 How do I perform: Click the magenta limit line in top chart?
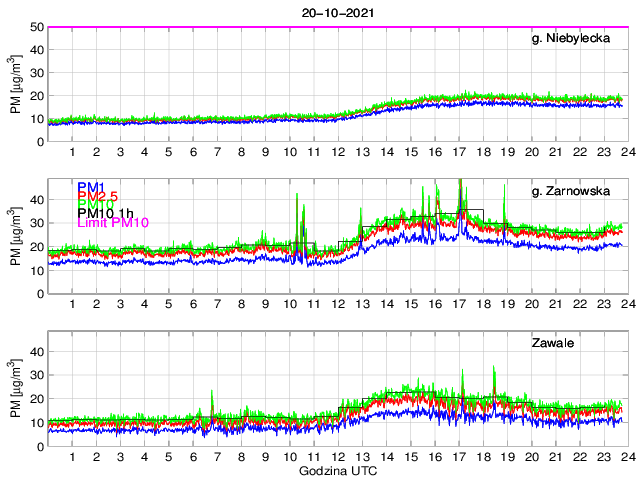pyautogui.click(x=336, y=27)
